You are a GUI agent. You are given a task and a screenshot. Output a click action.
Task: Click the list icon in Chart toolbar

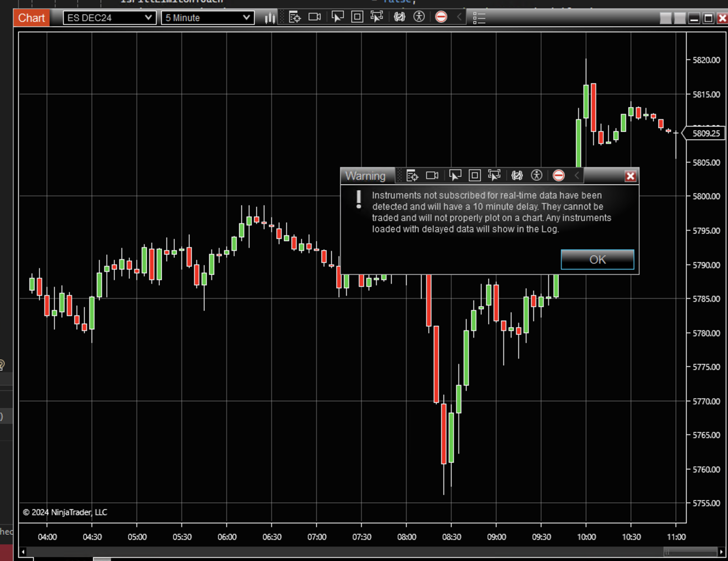tap(479, 18)
